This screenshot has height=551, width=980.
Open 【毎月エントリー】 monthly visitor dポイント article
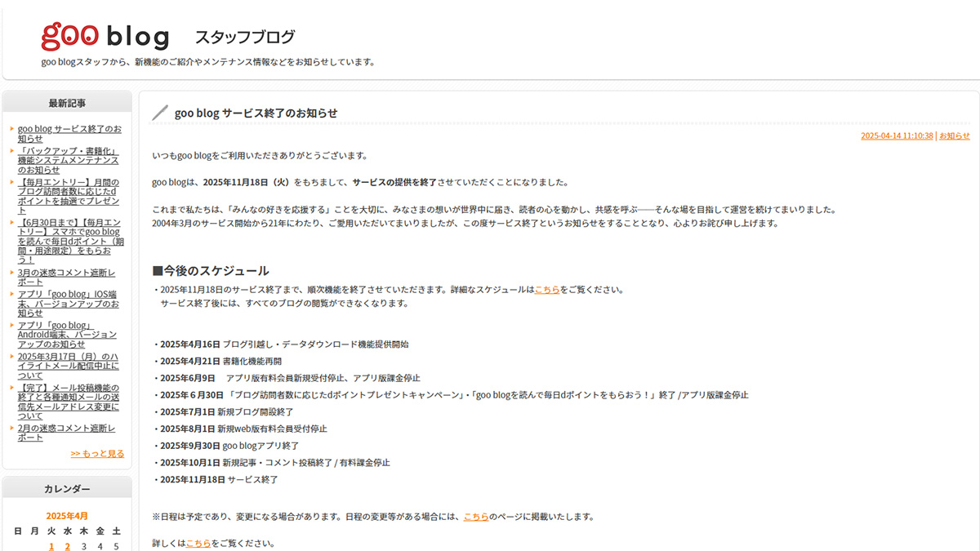coord(68,196)
